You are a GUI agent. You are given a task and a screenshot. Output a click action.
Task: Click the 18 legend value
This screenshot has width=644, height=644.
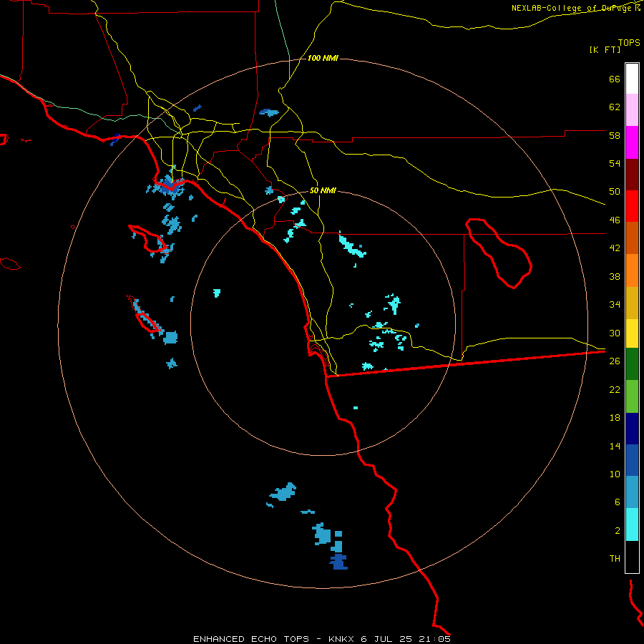615,418
